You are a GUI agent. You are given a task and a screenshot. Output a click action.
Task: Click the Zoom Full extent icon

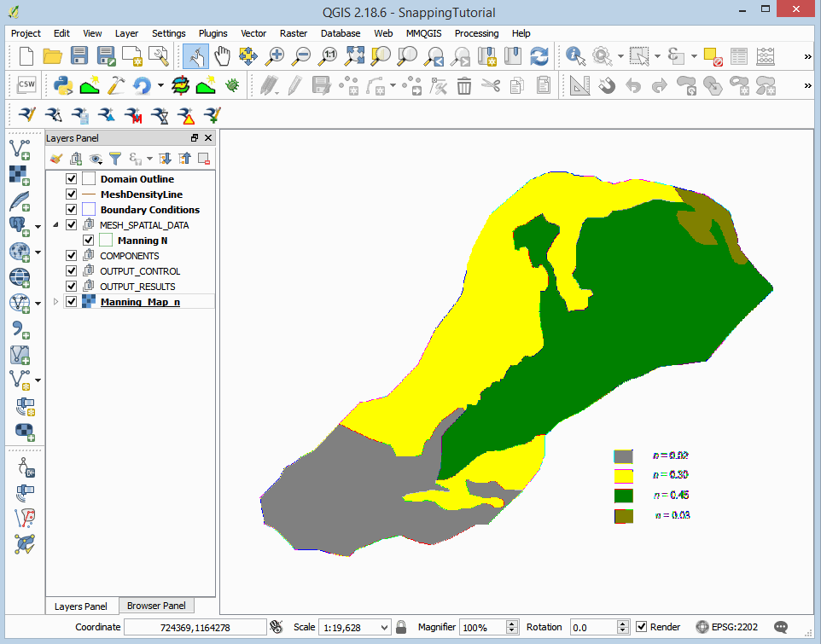[x=355, y=57]
